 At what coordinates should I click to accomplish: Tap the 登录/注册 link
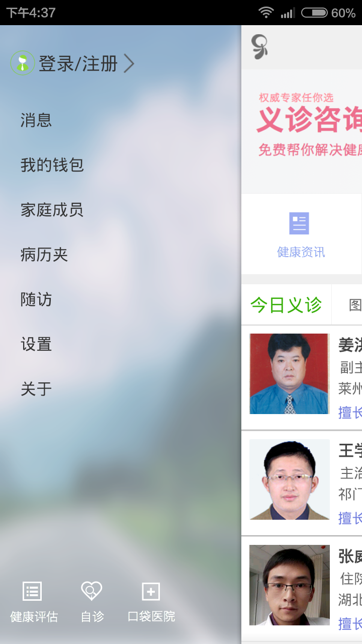78,64
